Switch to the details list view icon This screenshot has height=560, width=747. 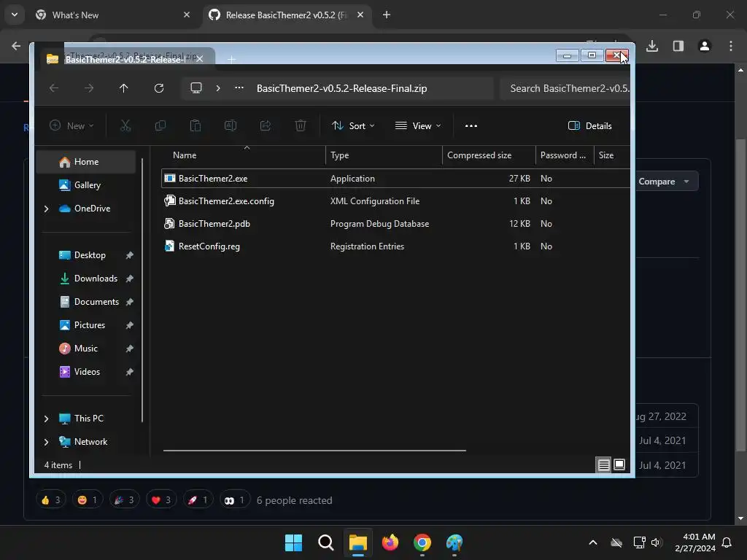(x=603, y=464)
